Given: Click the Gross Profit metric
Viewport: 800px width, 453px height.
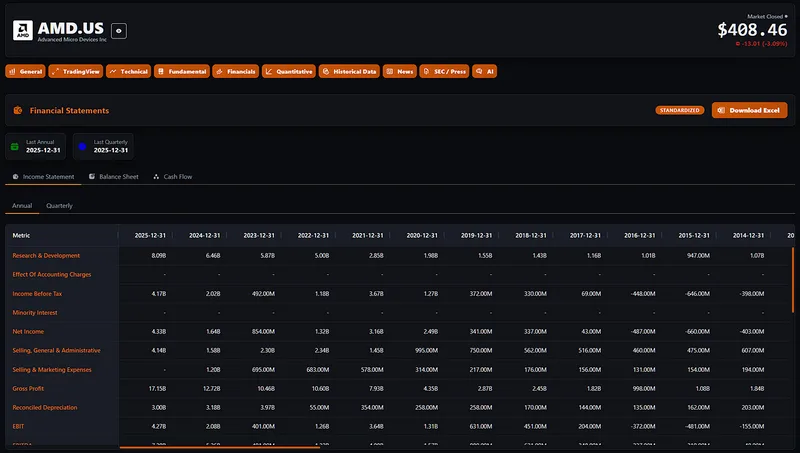Looking at the screenshot, I should 28,389.
